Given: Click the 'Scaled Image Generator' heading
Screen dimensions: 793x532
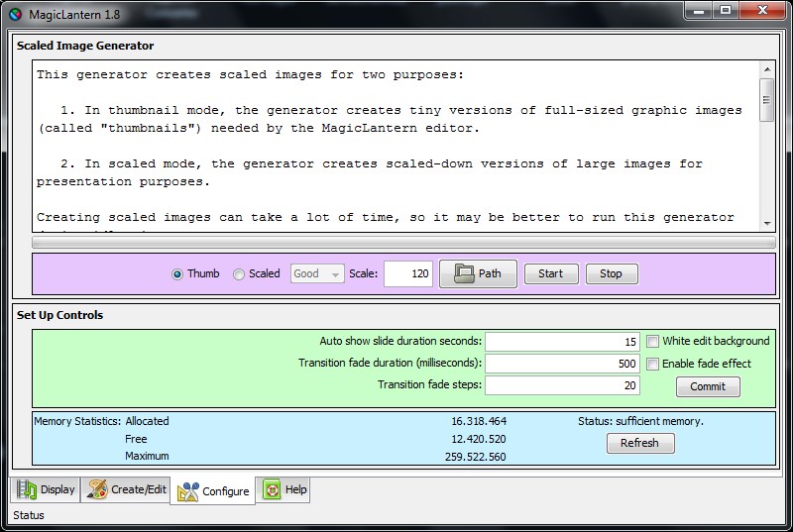Looking at the screenshot, I should [x=85, y=46].
